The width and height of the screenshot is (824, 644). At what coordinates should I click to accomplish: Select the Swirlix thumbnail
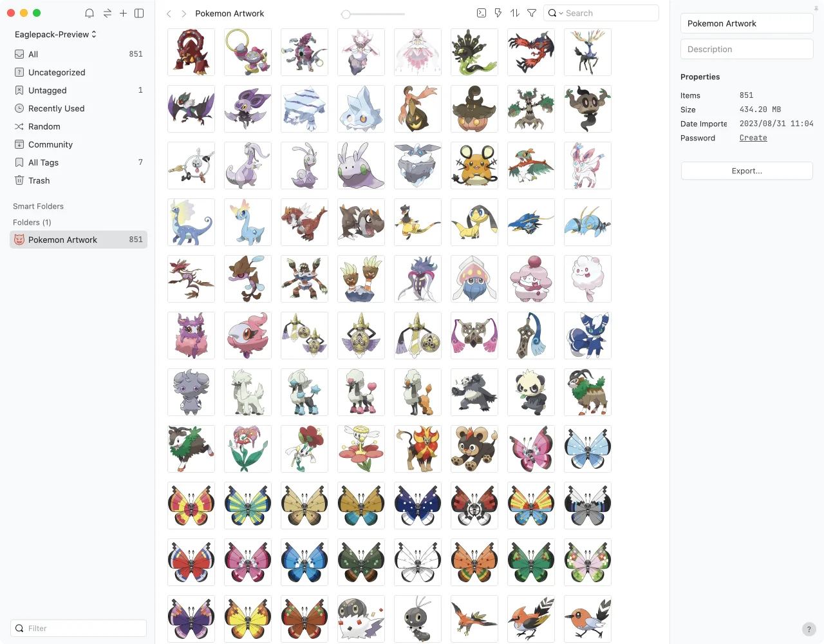pyautogui.click(x=588, y=279)
